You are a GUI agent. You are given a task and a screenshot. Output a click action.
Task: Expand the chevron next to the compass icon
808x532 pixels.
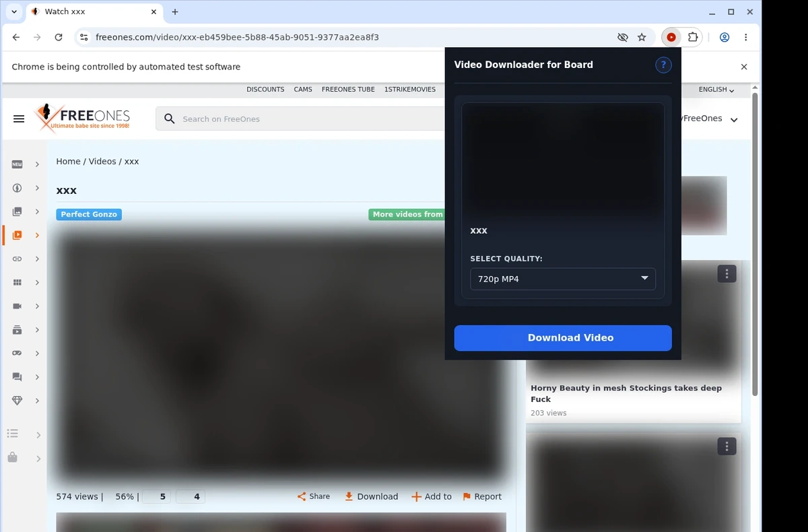coord(38,188)
